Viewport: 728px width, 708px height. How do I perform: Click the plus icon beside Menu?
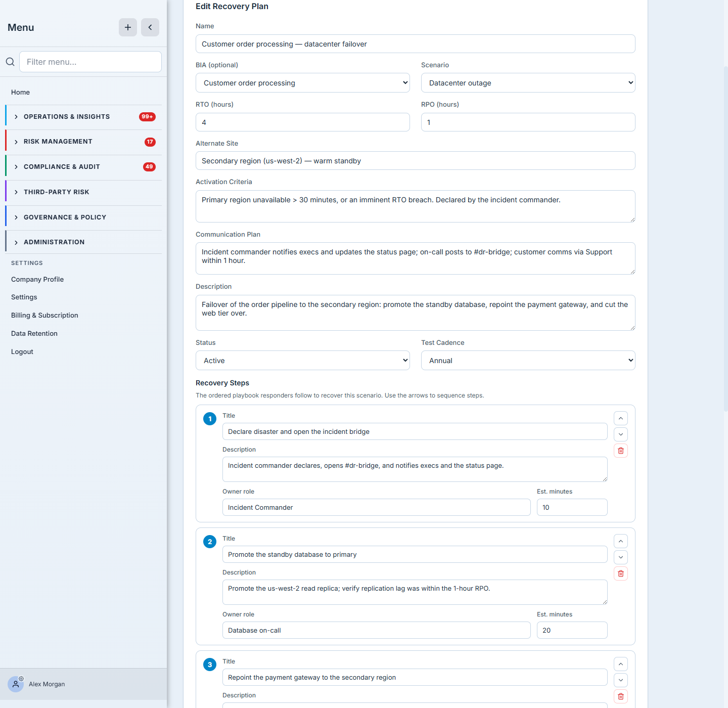click(128, 27)
